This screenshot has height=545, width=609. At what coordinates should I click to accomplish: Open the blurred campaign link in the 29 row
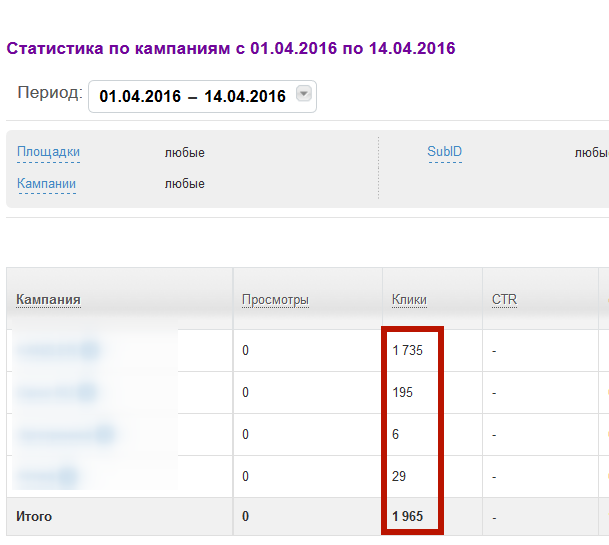pyautogui.click(x=47, y=476)
